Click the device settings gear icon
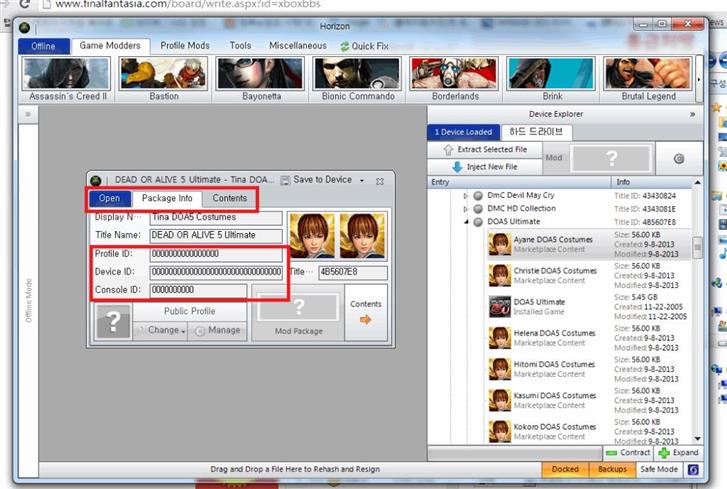727x489 pixels. coord(679,159)
